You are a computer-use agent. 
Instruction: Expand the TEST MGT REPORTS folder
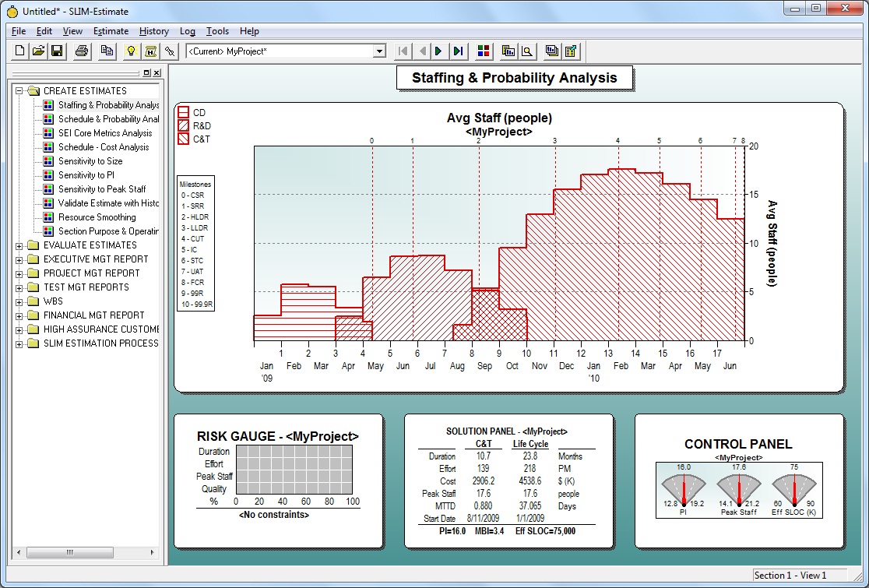point(19,287)
